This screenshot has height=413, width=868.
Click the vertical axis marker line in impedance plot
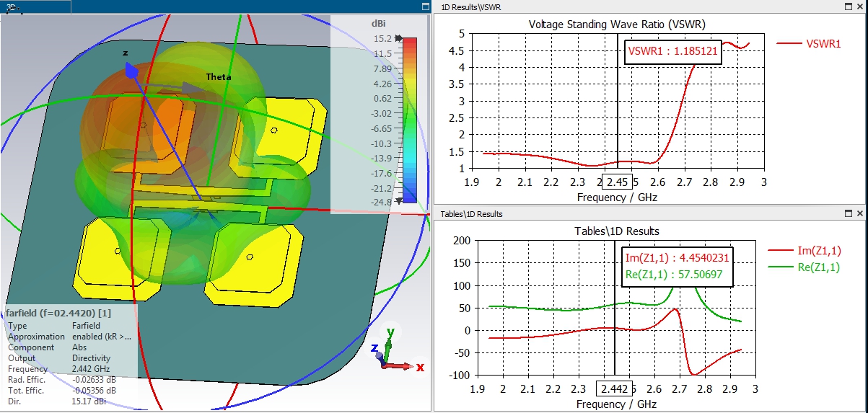coord(615,310)
